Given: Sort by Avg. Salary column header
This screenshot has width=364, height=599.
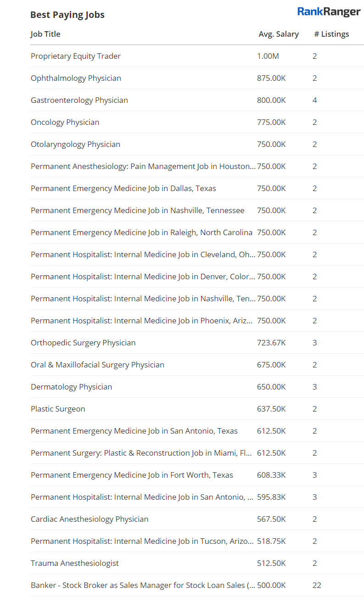Looking at the screenshot, I should [279, 34].
